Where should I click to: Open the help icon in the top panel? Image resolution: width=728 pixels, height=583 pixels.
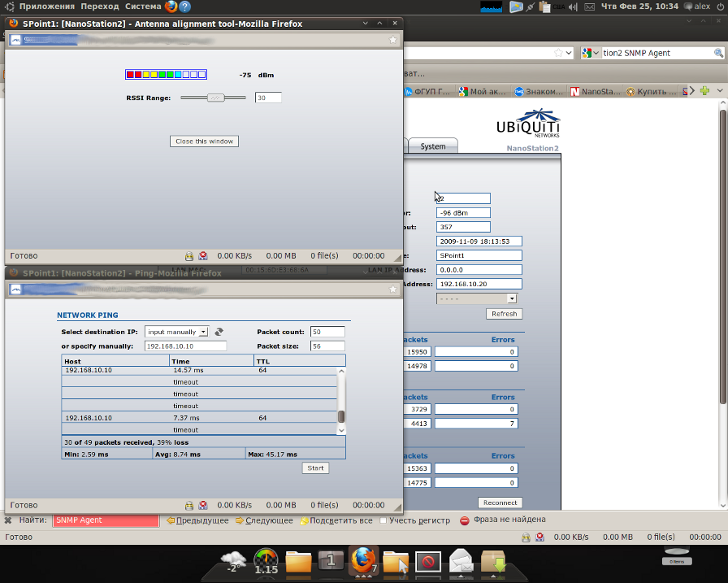[184, 7]
